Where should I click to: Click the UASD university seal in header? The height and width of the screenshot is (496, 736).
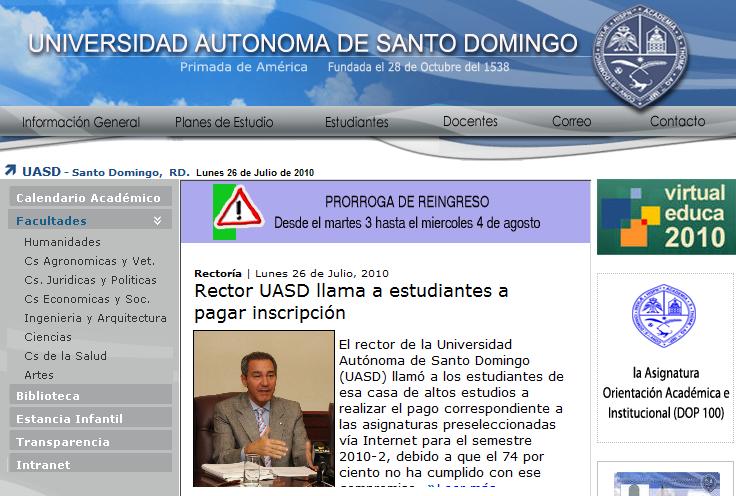coord(640,56)
